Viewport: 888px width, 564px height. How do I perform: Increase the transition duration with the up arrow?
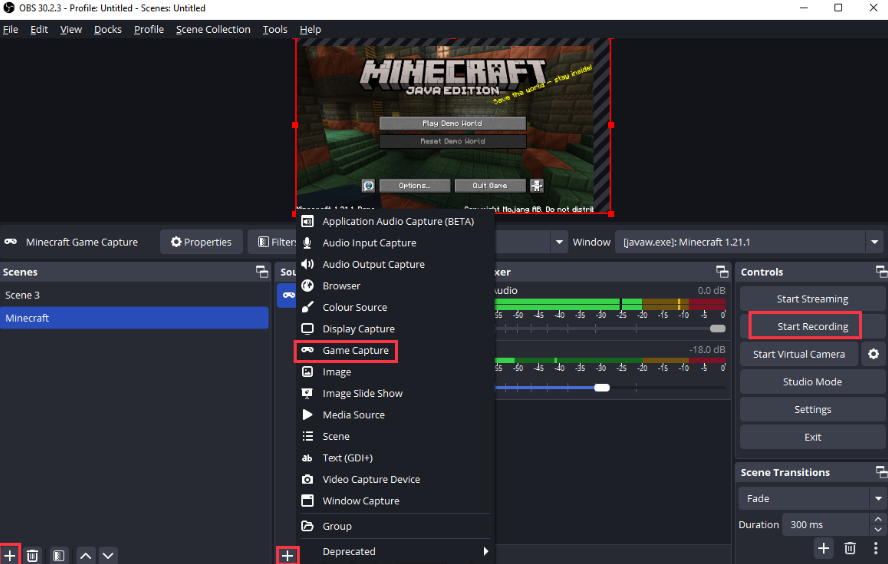878,519
